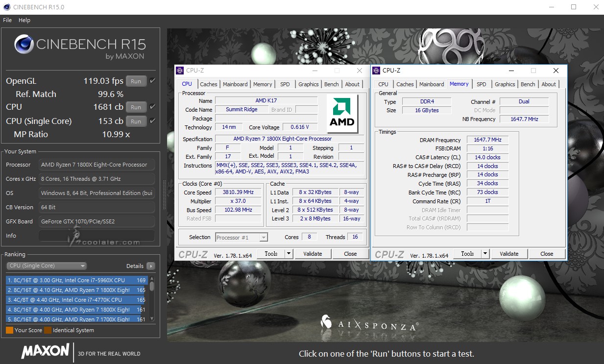
Task: Minimize the left CPU-Z window
Action: tap(314, 71)
